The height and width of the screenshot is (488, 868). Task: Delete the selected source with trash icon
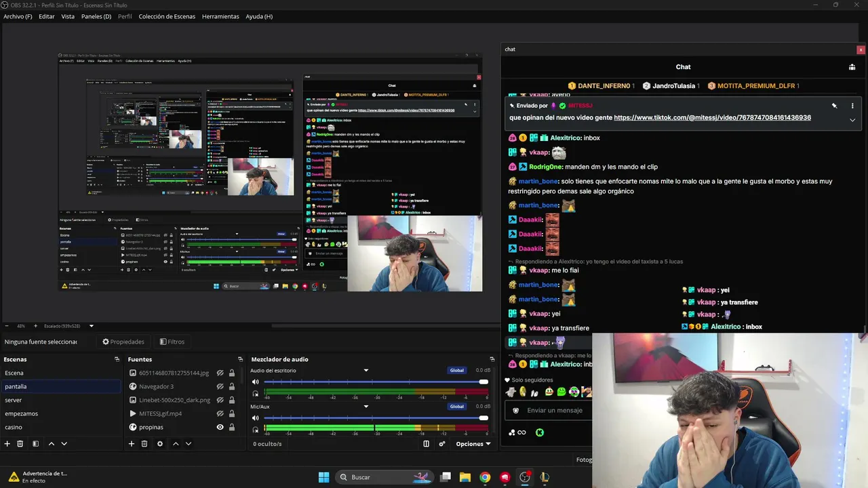pos(144,444)
